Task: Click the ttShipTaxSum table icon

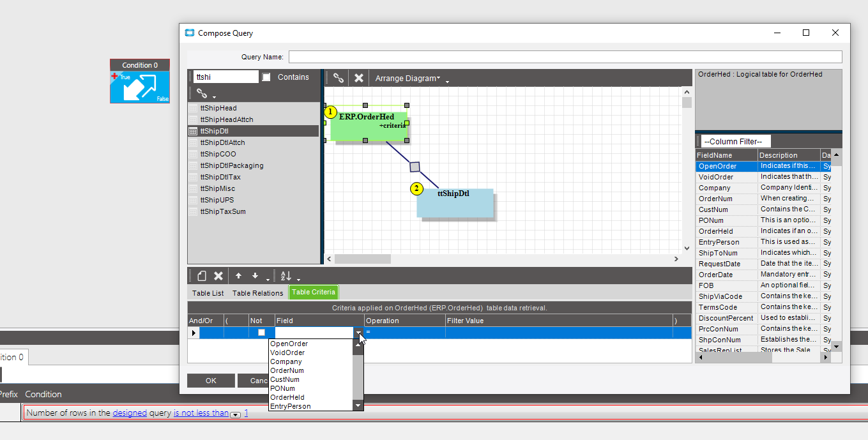Action: [x=193, y=211]
